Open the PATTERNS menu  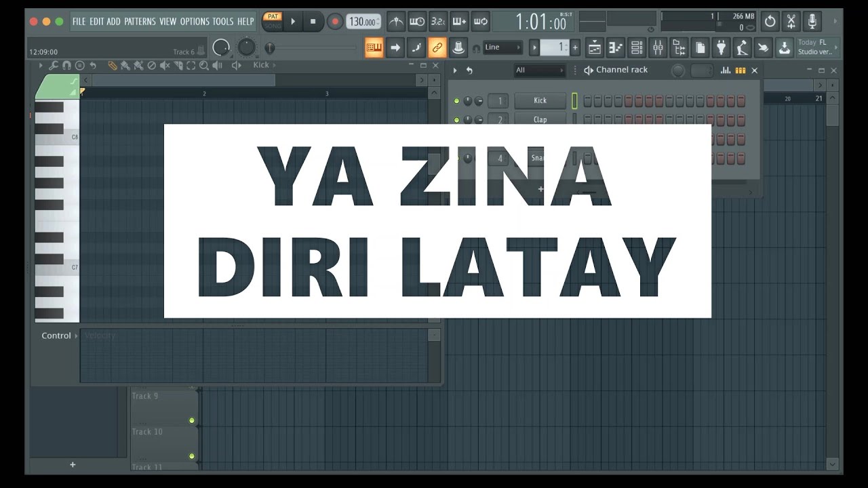(x=140, y=22)
